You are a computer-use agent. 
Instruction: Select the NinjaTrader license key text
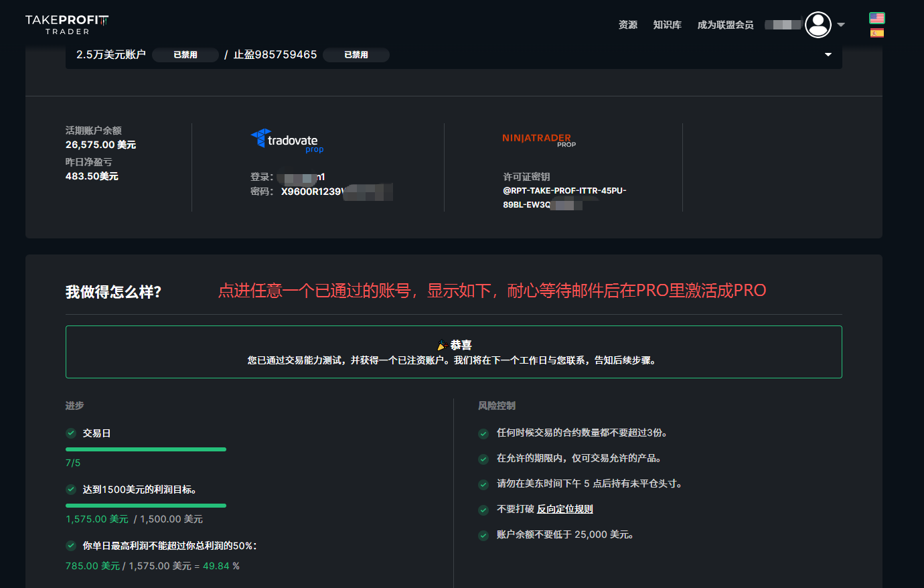click(x=564, y=198)
